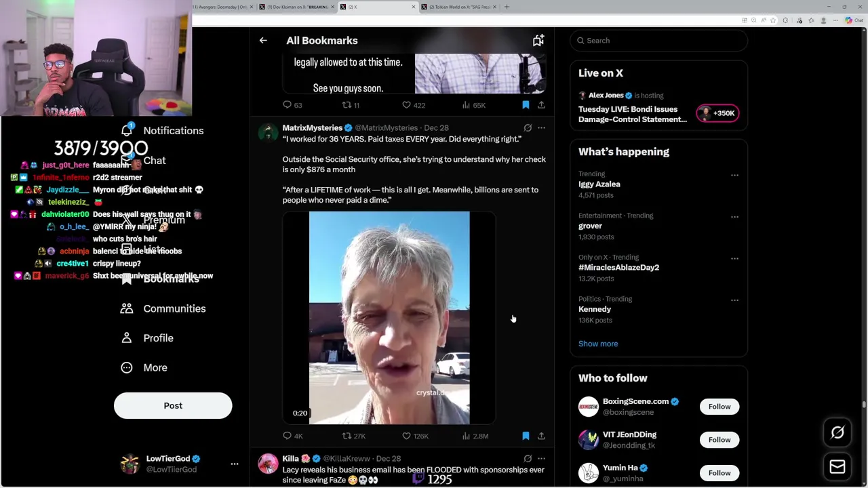868x488 pixels.
Task: Close the active (2) X tab
Action: [x=414, y=7]
